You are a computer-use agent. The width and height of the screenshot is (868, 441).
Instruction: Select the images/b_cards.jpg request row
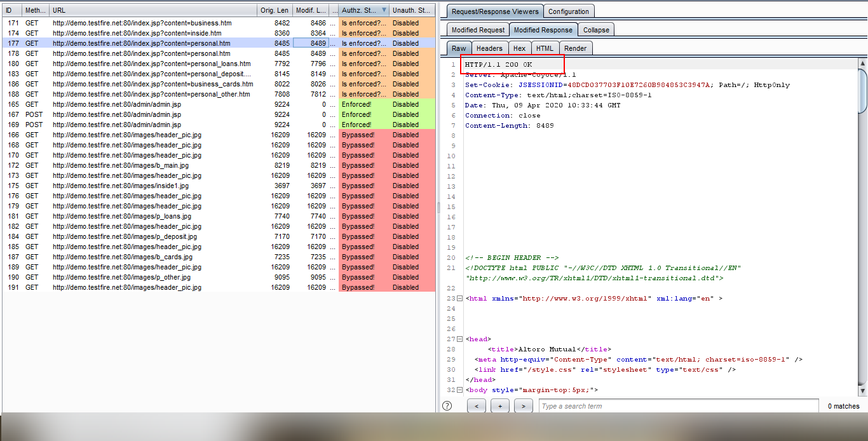coord(219,257)
